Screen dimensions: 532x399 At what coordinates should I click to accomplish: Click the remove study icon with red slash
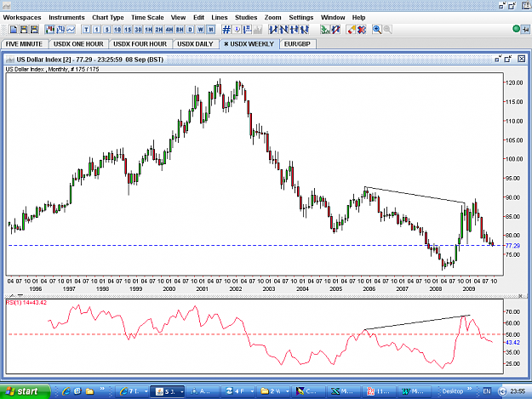(x=336, y=30)
